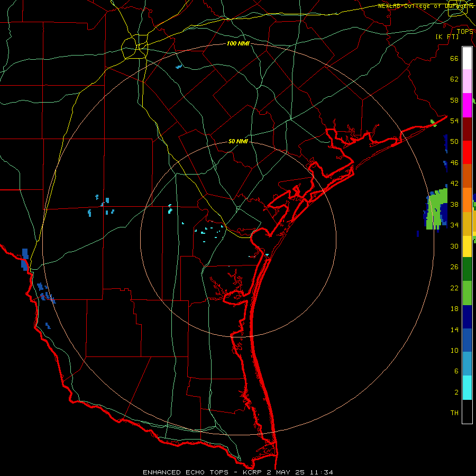Click the "TOPS" legend heading
Viewport: 476px width, 476px height.
[465, 31]
